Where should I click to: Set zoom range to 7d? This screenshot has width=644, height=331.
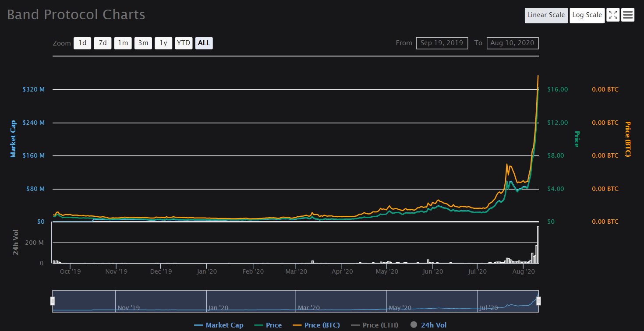tap(103, 43)
